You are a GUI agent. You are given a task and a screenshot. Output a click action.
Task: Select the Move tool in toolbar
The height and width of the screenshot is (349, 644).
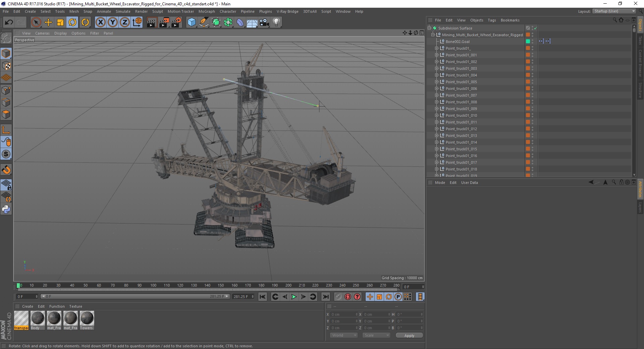pos(48,22)
